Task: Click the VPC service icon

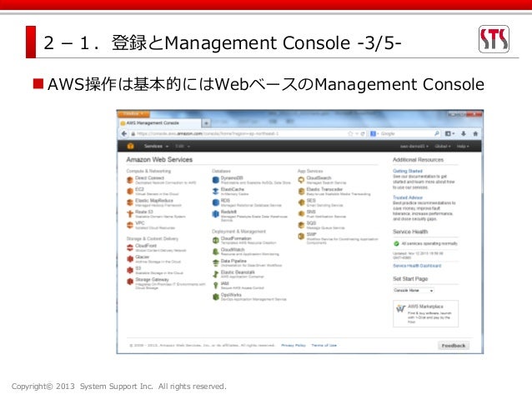Action: [x=130, y=225]
